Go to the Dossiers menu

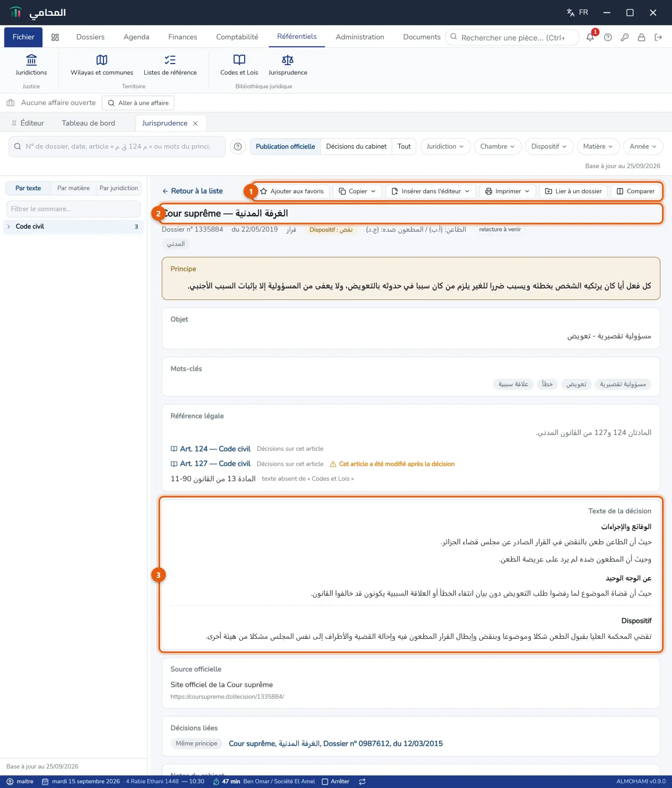tap(91, 37)
